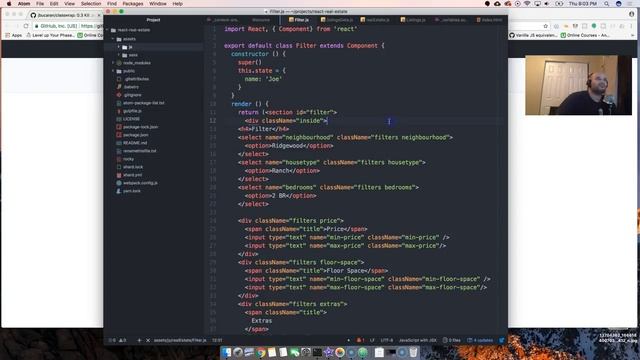The width and height of the screenshot is (640, 360).
Task: Click the package.json file icon
Action: pyautogui.click(x=119, y=135)
